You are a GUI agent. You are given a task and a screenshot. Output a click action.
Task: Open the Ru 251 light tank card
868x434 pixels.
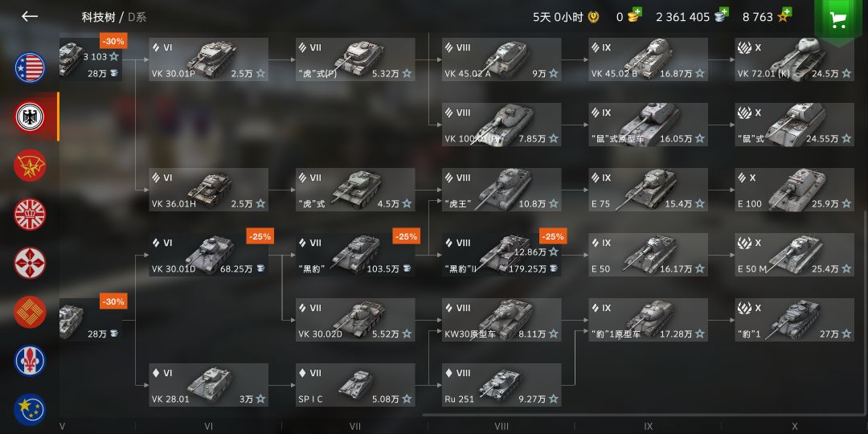click(502, 385)
